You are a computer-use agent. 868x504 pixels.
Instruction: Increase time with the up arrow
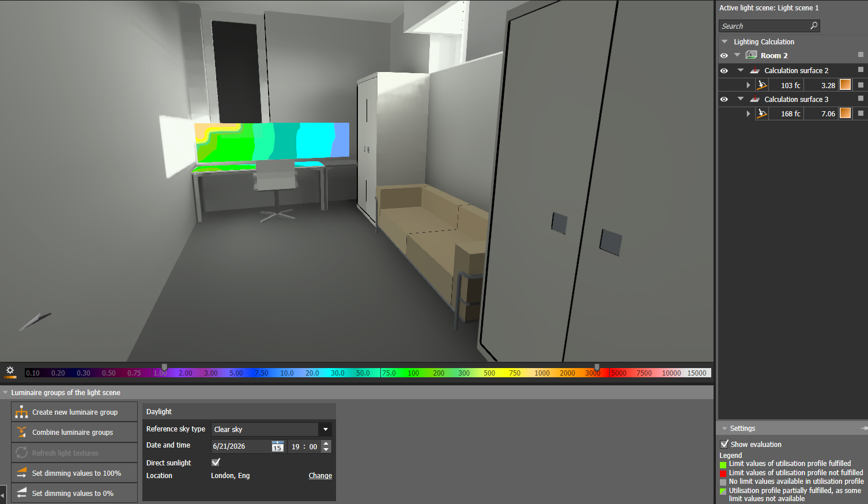click(326, 443)
